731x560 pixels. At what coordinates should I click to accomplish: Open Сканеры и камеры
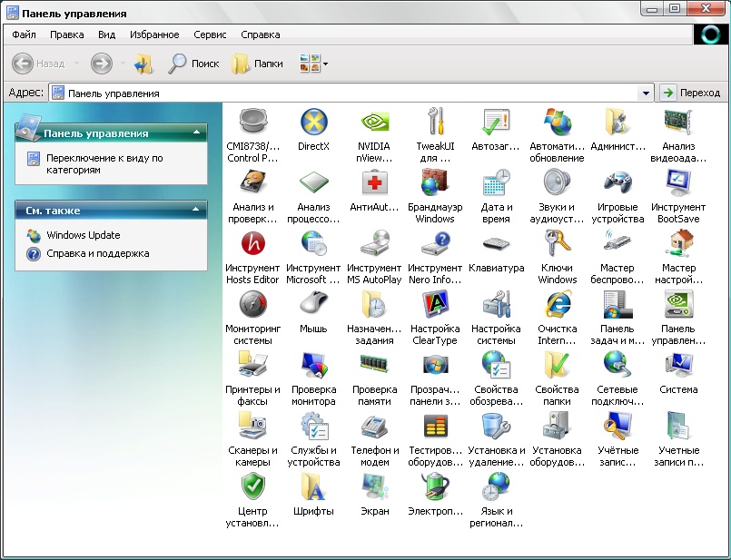coord(252,440)
